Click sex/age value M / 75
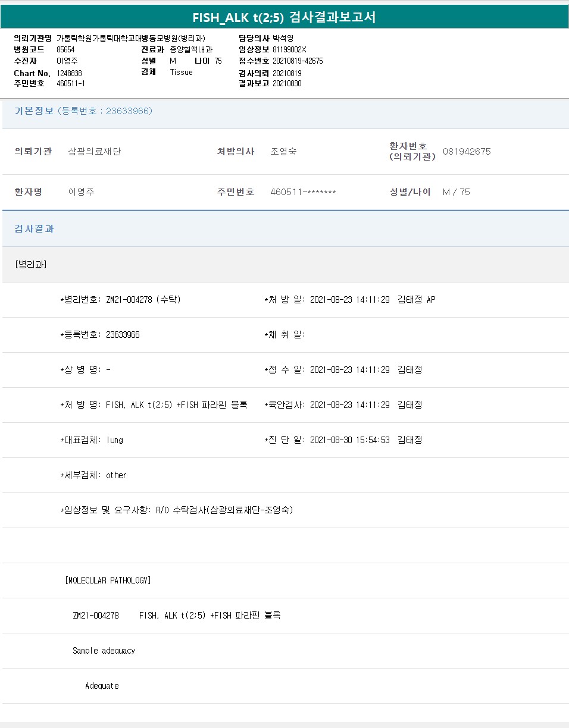Viewport: 569px width, 728px height. (456, 192)
